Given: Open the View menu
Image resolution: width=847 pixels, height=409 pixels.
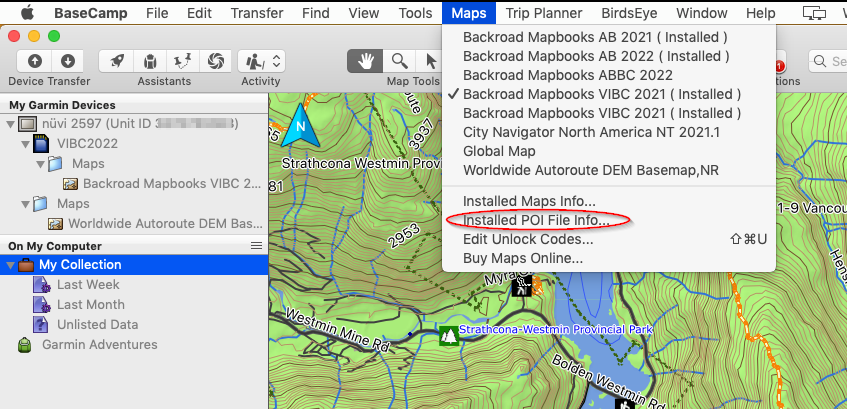Looking at the screenshot, I should click(364, 13).
